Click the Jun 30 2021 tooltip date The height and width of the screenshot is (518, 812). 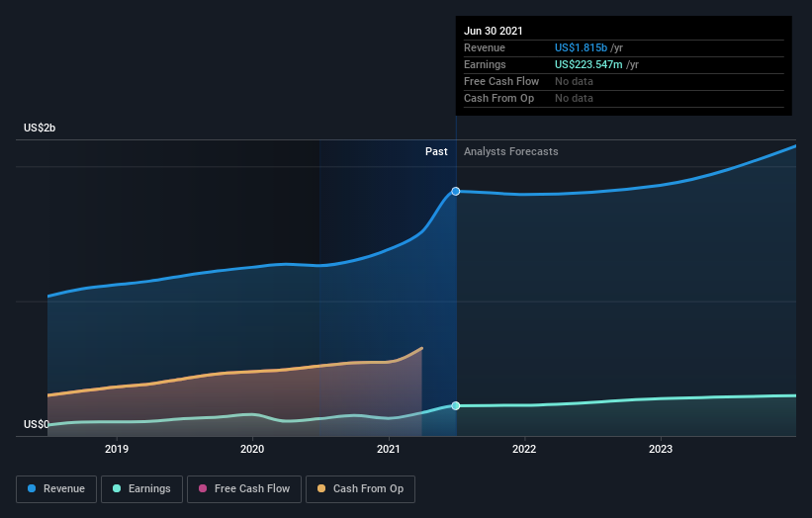coord(493,31)
